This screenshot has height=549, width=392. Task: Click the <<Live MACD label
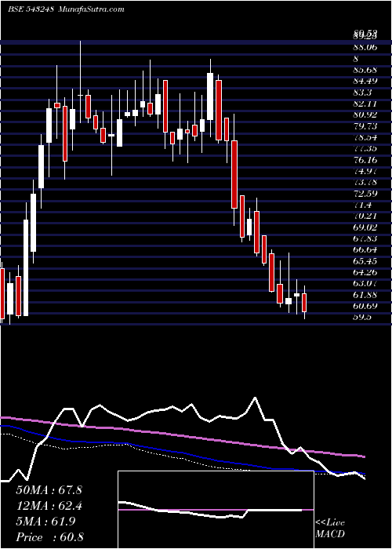tap(330, 529)
